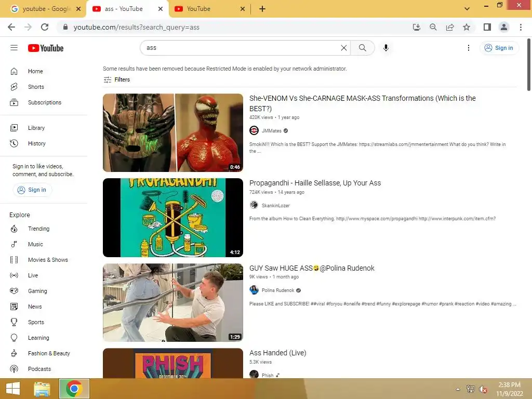The width and height of the screenshot is (532, 399).
Task: Open Chrome three-dot menu
Action: tap(521, 27)
